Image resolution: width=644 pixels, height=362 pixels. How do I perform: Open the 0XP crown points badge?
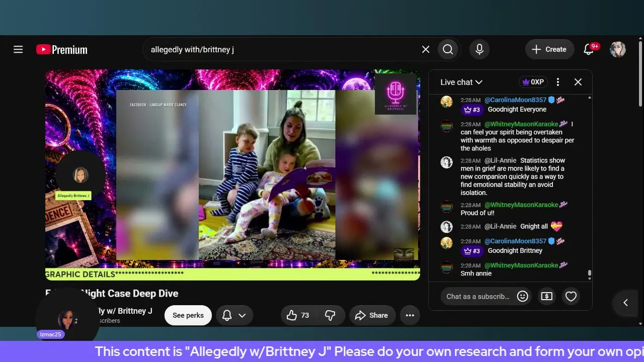(x=533, y=82)
